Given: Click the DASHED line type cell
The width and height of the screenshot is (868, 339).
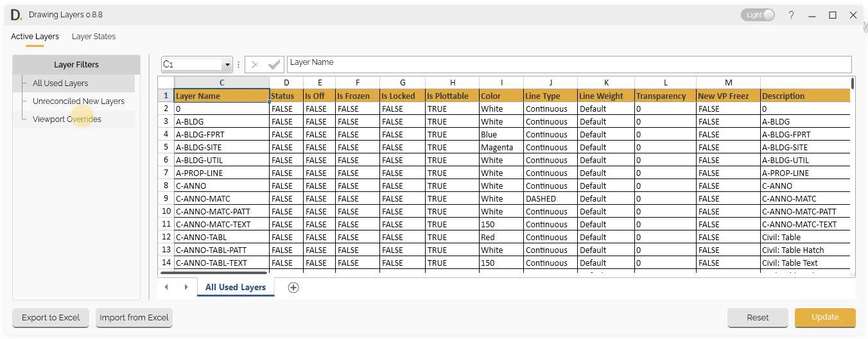Looking at the screenshot, I should click(x=550, y=198).
